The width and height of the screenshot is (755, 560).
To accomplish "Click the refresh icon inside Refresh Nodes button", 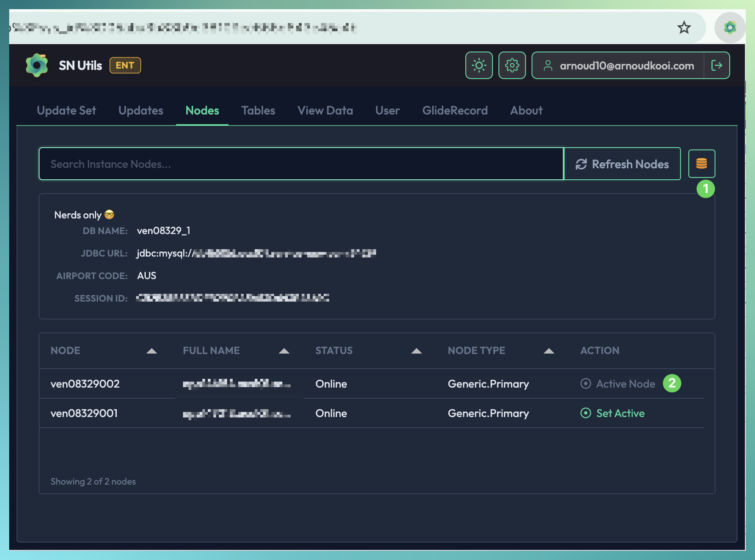I will pos(581,164).
